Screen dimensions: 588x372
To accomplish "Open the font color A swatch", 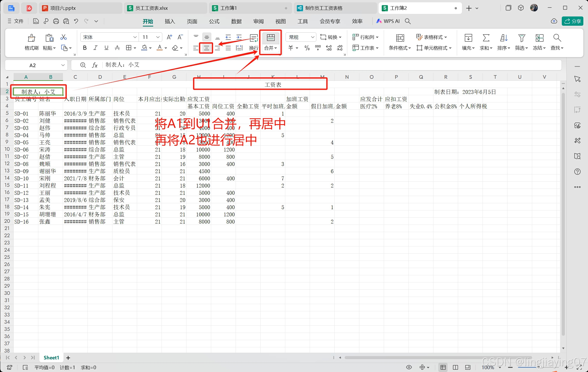I will coord(159,48).
